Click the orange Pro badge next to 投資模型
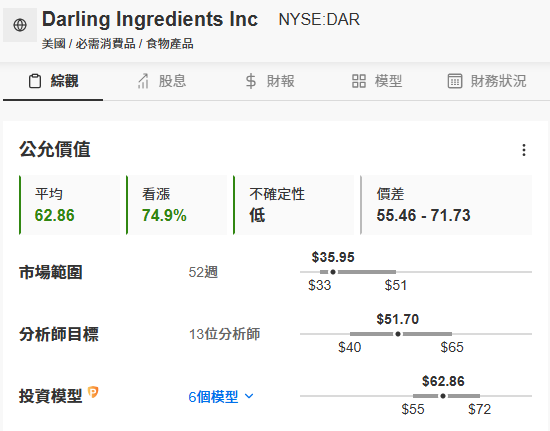Image resolution: width=550 pixels, height=431 pixels. [93, 392]
